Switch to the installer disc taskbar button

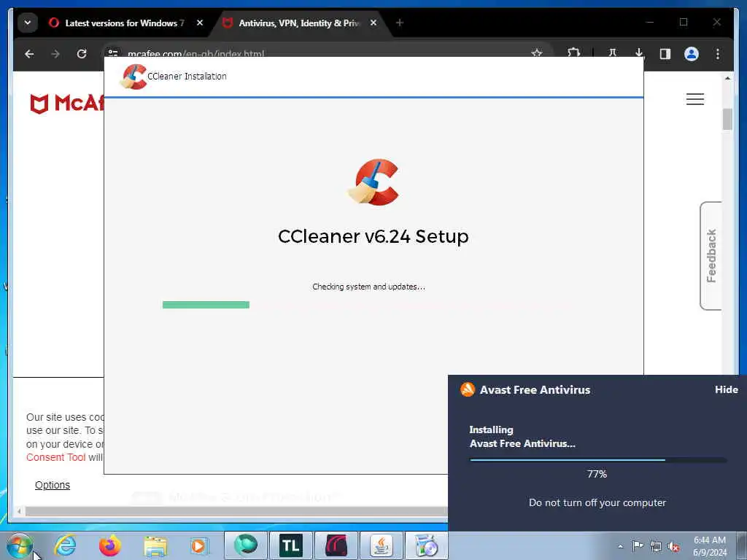point(426,545)
